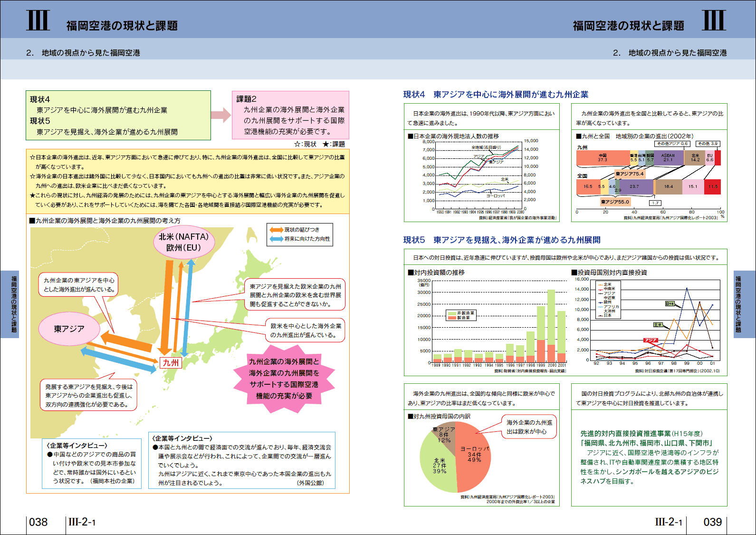Click the callout 九州企業の東アジアを中心とした海外進出が進んでいる

pos(79,285)
